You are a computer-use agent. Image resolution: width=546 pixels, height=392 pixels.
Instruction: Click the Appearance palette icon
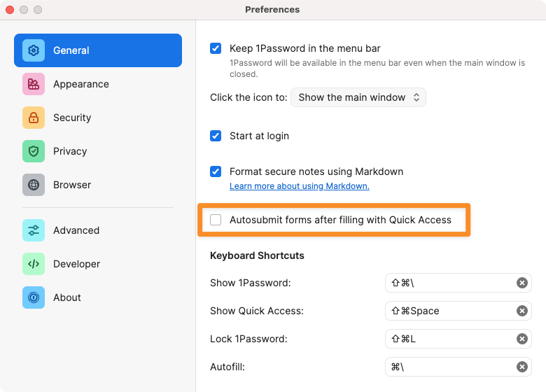(34, 84)
